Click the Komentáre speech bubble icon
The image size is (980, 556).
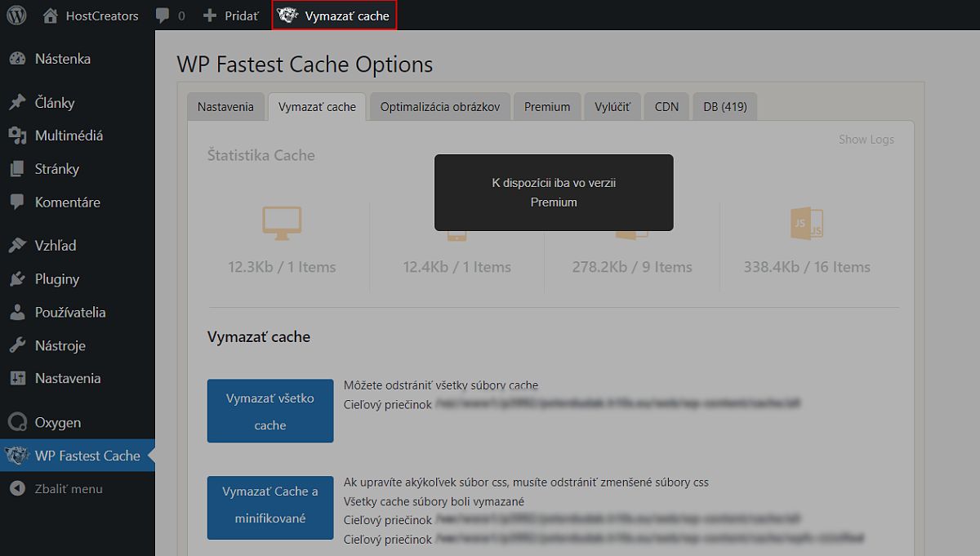[17, 202]
